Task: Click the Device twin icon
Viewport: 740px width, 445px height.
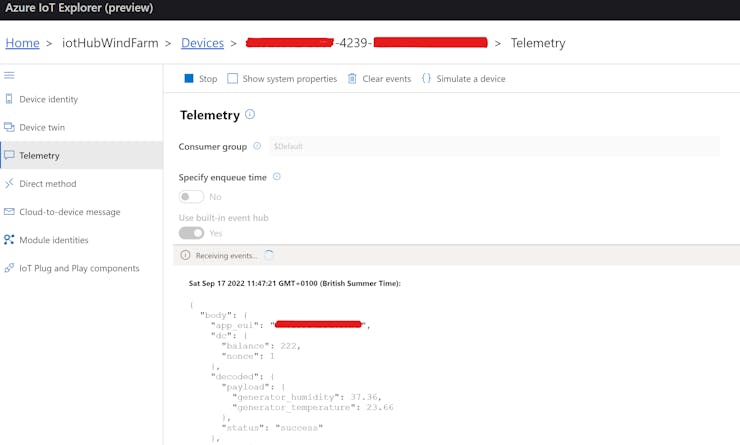Action: click(x=9, y=127)
